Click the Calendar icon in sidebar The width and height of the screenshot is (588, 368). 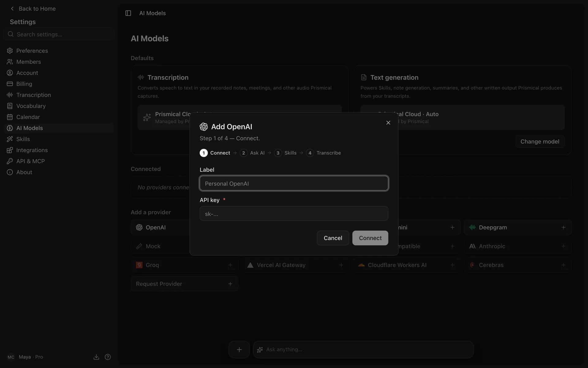10,117
